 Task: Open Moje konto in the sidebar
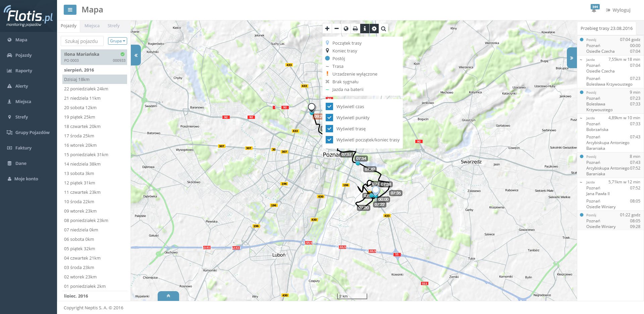point(26,179)
